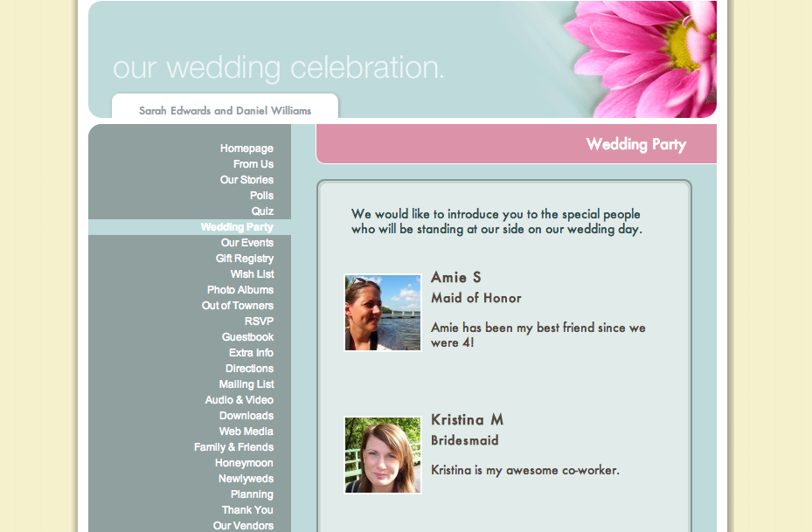Click the 'our wedding celebration.' title
Image resolution: width=812 pixels, height=532 pixels.
279,68
